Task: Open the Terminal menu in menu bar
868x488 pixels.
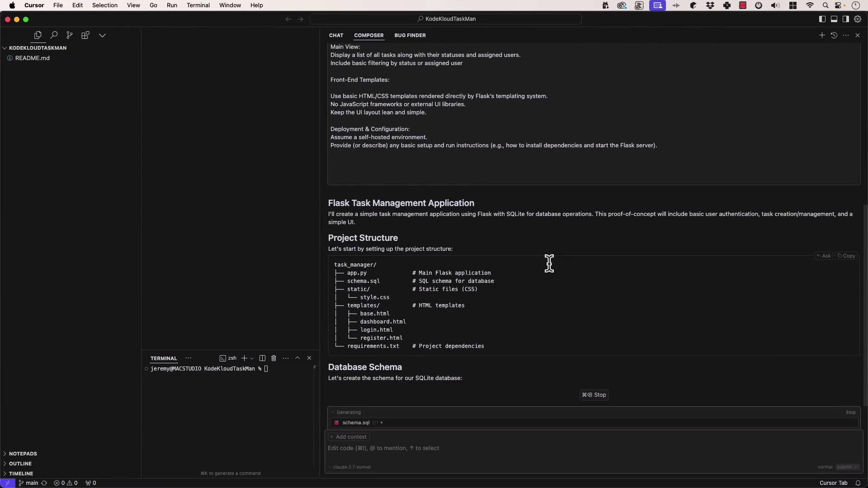Action: [x=198, y=5]
